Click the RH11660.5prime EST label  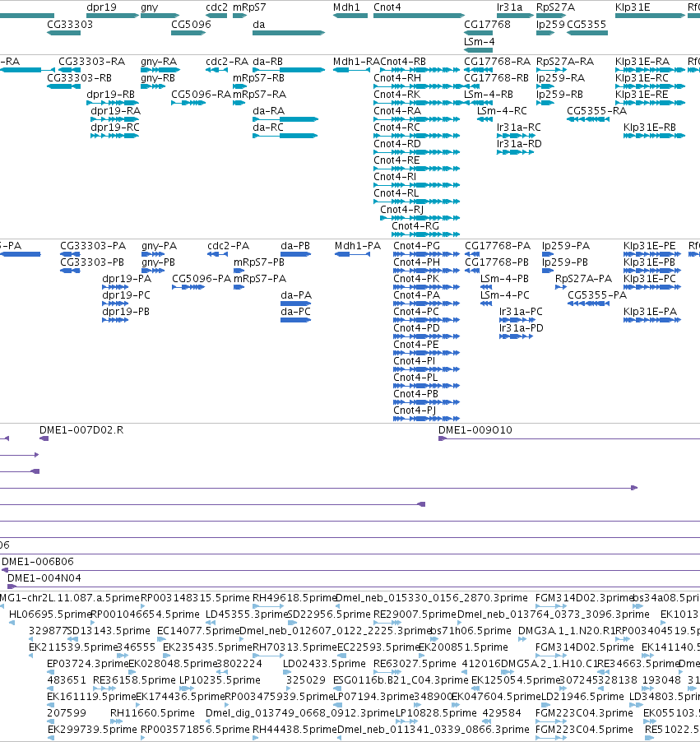tap(152, 713)
